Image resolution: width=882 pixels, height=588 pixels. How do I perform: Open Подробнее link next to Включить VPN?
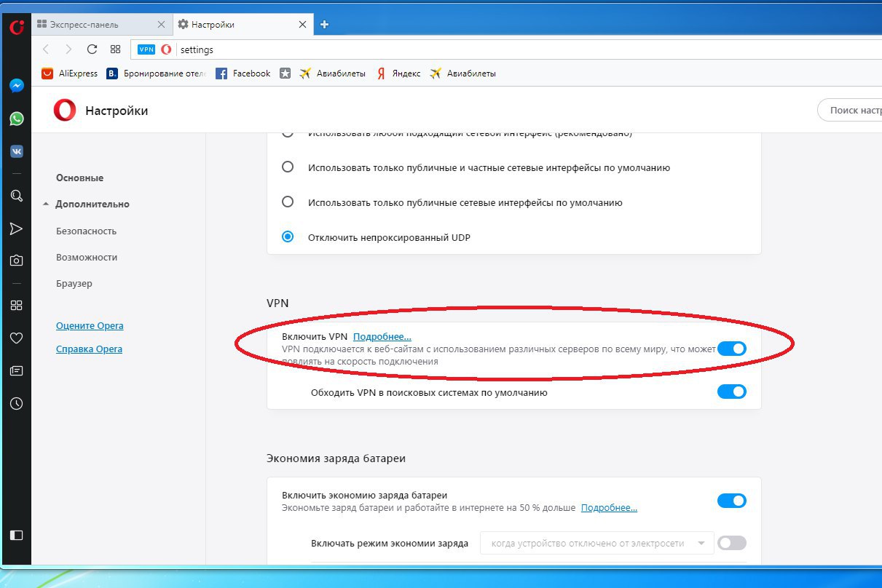pos(382,337)
